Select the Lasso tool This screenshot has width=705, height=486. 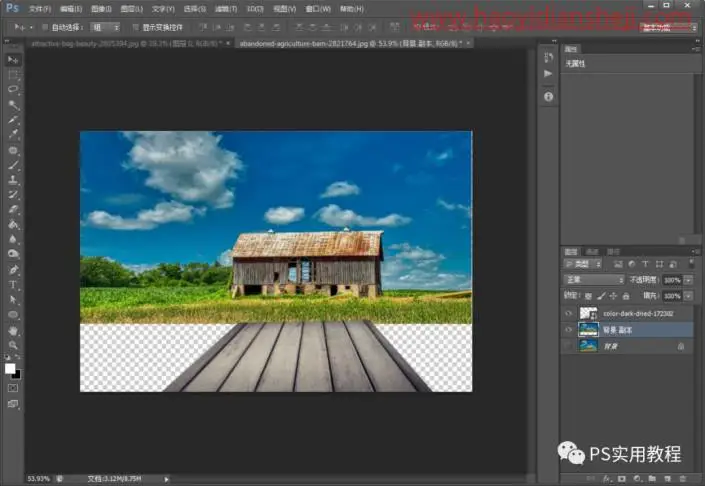13,89
